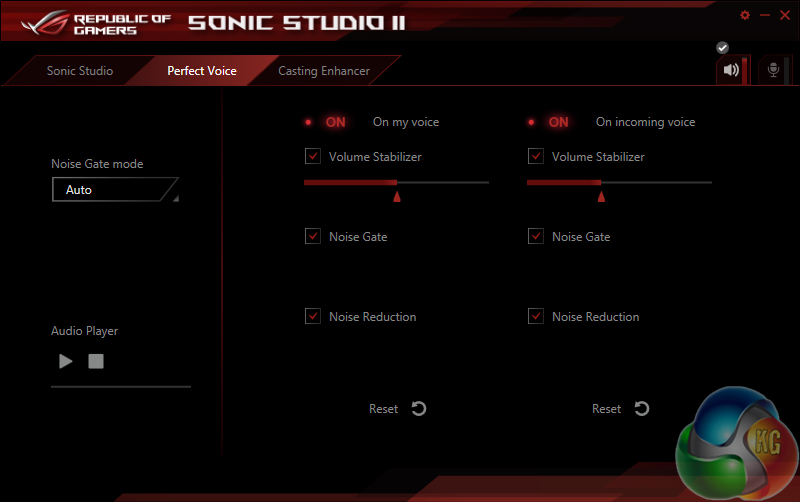Click the 'On incoming voice' label
Image resolution: width=800 pixels, height=502 pixels.
click(x=645, y=122)
